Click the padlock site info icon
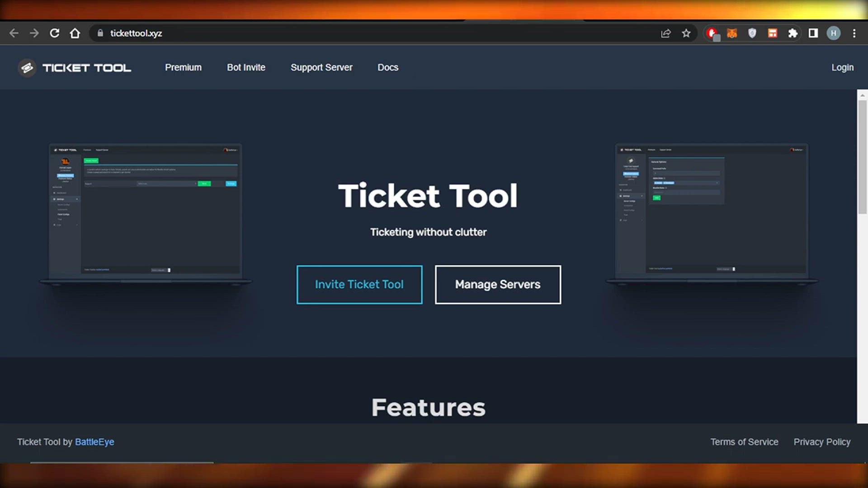Screen dimensions: 868x488 (100, 33)
